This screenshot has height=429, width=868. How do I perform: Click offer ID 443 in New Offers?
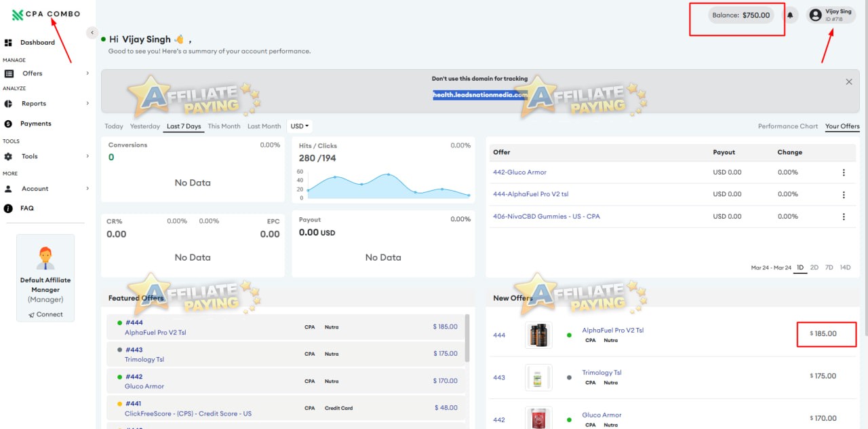click(499, 377)
